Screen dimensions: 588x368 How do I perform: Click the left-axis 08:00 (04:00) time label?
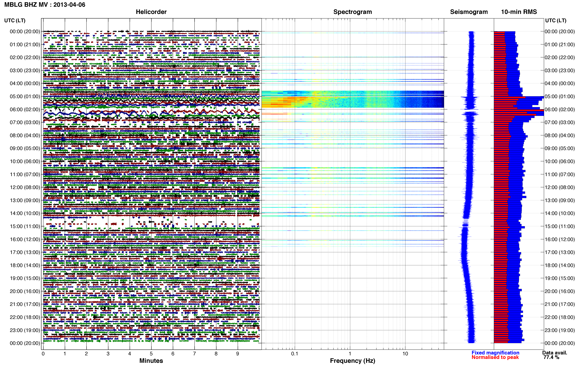point(25,135)
